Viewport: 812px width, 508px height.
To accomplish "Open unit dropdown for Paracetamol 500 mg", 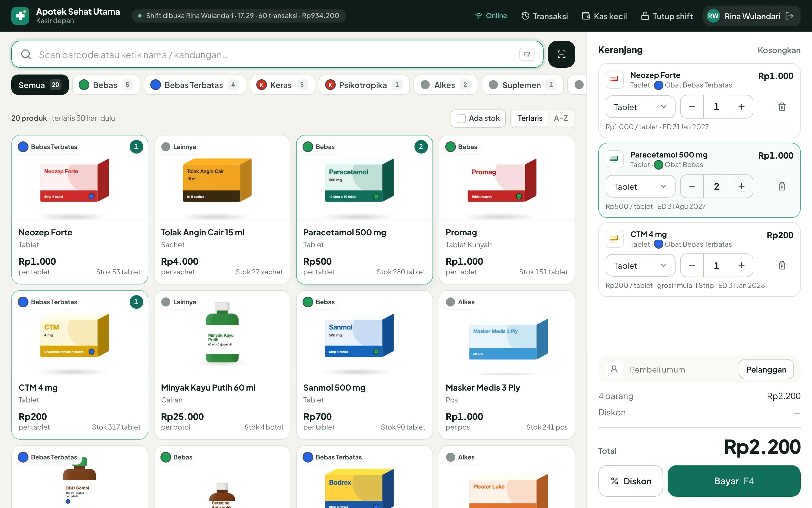I will click(640, 187).
